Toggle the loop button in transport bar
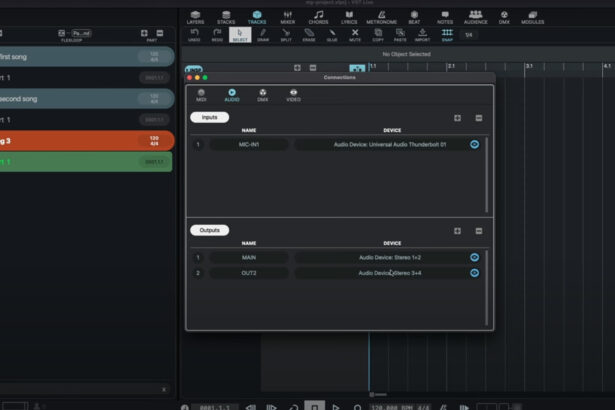 [294, 407]
